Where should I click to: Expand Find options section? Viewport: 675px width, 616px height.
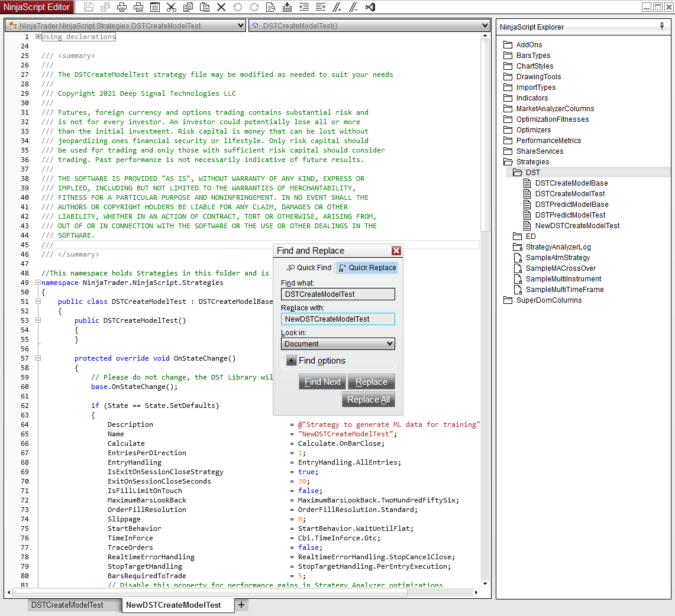292,361
